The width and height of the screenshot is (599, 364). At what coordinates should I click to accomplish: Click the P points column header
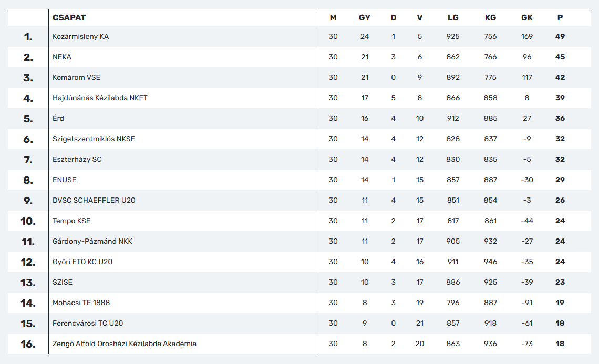(560, 18)
